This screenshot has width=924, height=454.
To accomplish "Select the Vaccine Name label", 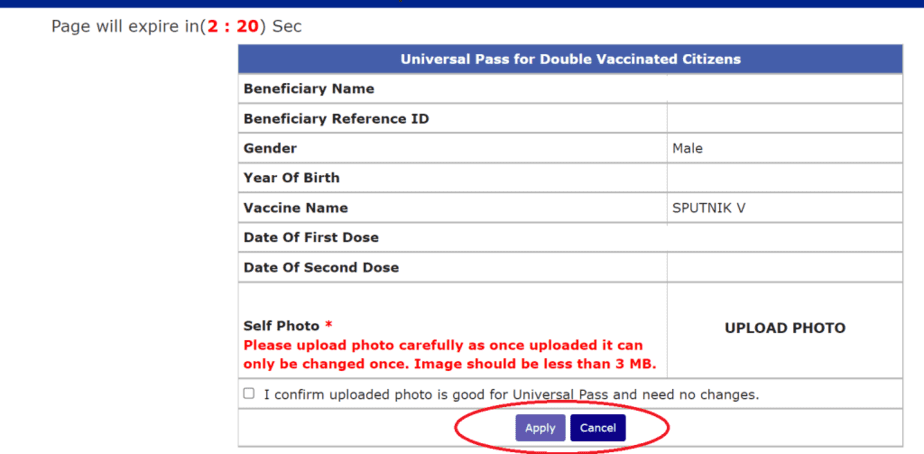I will [295, 208].
